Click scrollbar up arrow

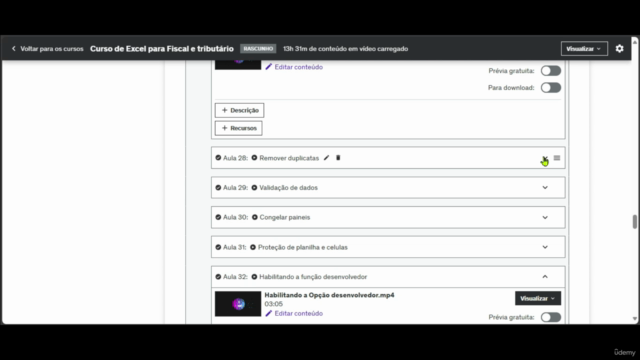pos(635,42)
